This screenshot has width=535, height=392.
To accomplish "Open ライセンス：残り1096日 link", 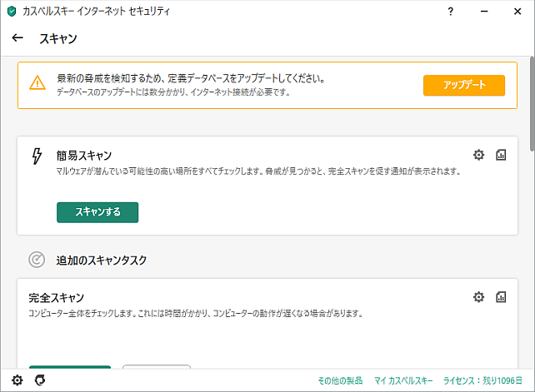I will [x=482, y=380].
